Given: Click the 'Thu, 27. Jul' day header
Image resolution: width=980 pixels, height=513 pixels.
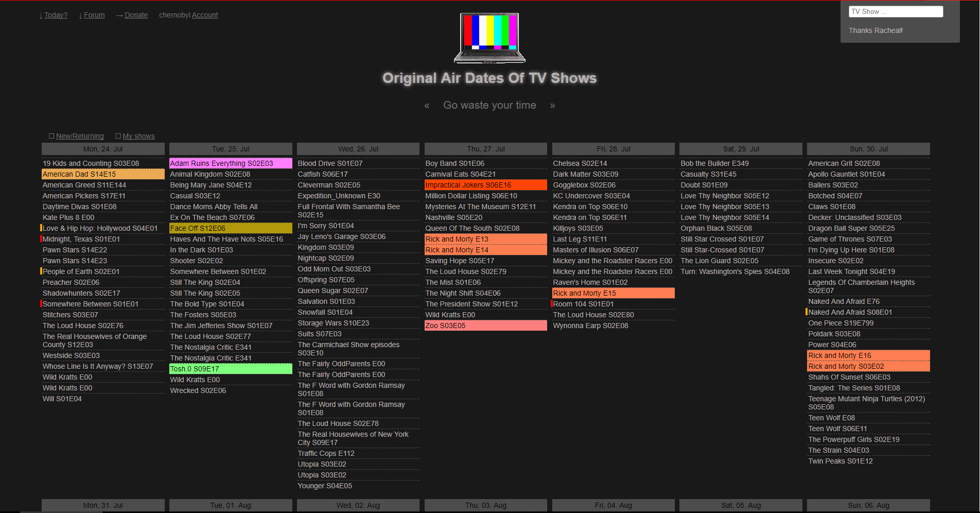Looking at the screenshot, I should pyautogui.click(x=486, y=149).
